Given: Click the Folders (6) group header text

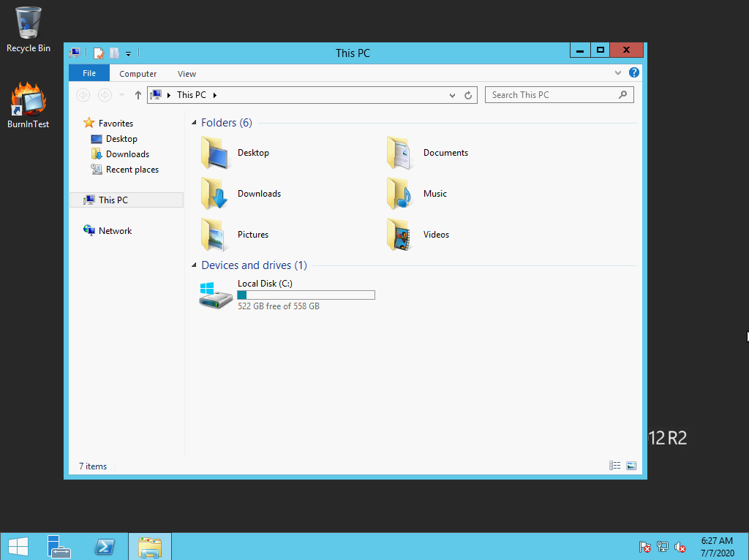Looking at the screenshot, I should click(227, 123).
